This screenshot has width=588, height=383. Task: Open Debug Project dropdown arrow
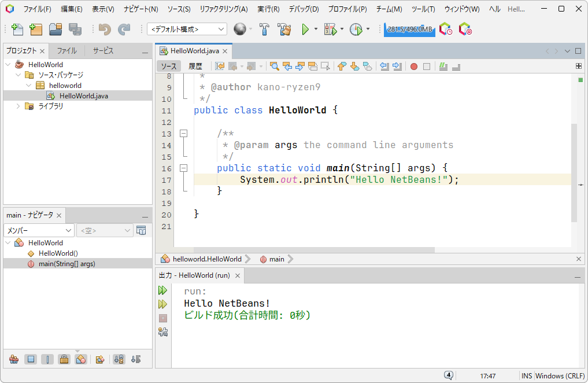coord(342,29)
